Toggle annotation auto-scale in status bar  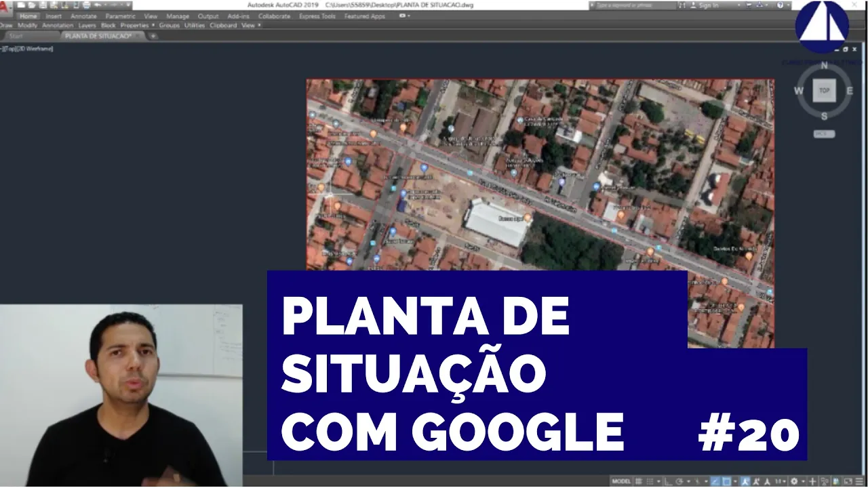[x=755, y=481]
